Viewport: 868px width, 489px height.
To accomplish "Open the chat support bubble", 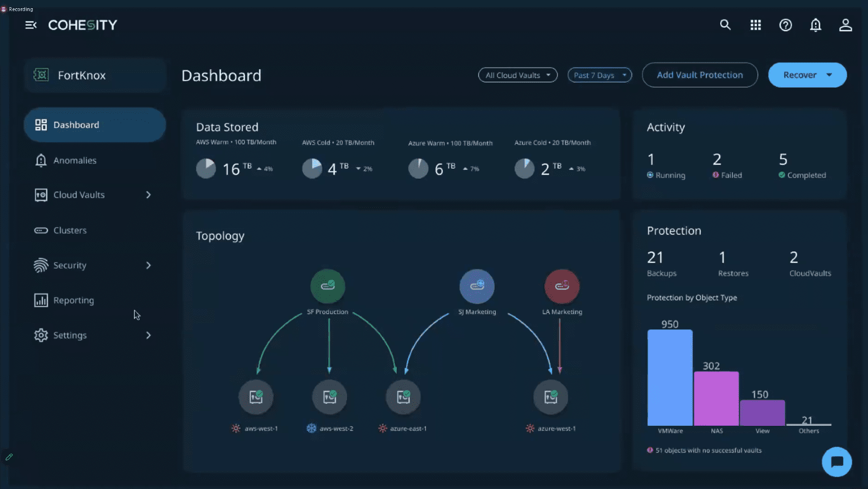I will 837,462.
